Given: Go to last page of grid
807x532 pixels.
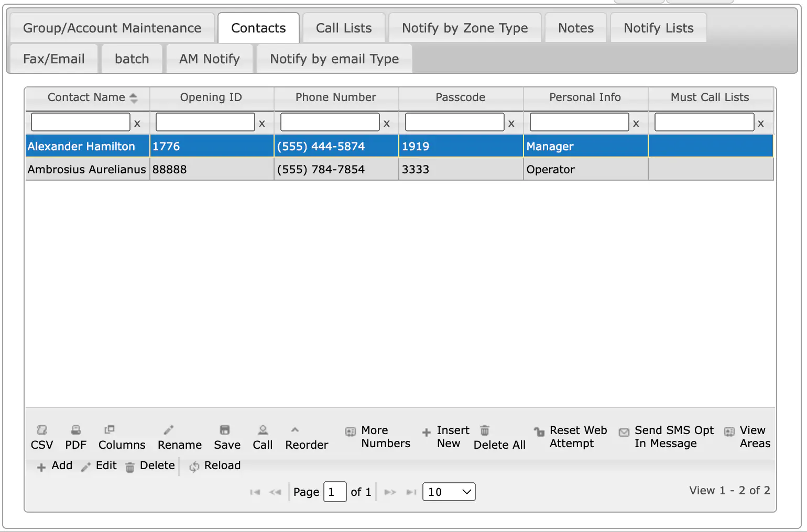Looking at the screenshot, I should click(x=411, y=492).
